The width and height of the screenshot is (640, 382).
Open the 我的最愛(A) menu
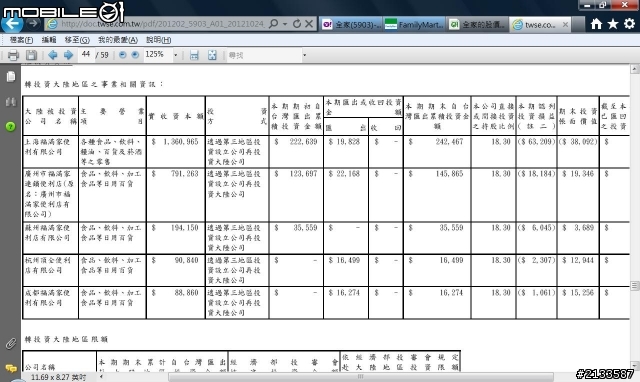(118, 40)
